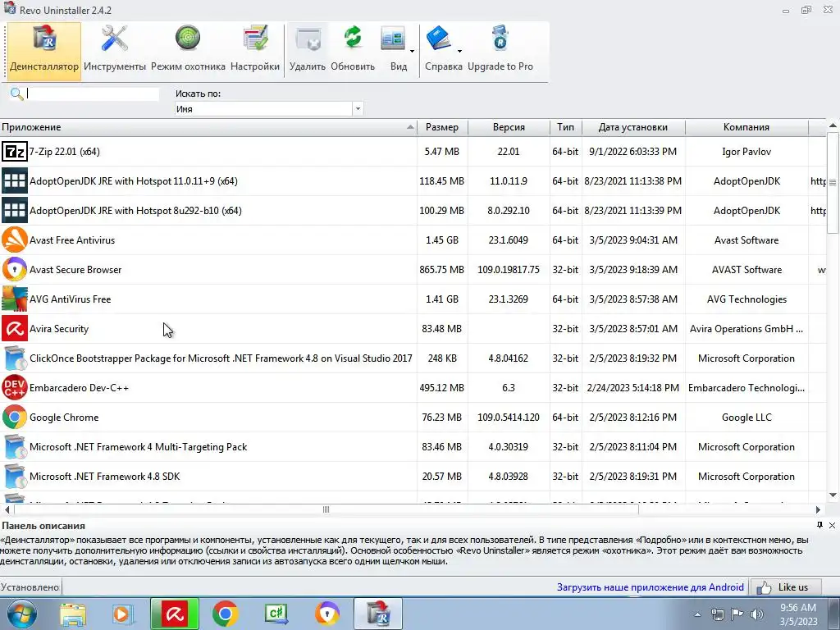Open the Деинсталлятор toolbar section
The width and height of the screenshot is (840, 630).
tap(44, 52)
